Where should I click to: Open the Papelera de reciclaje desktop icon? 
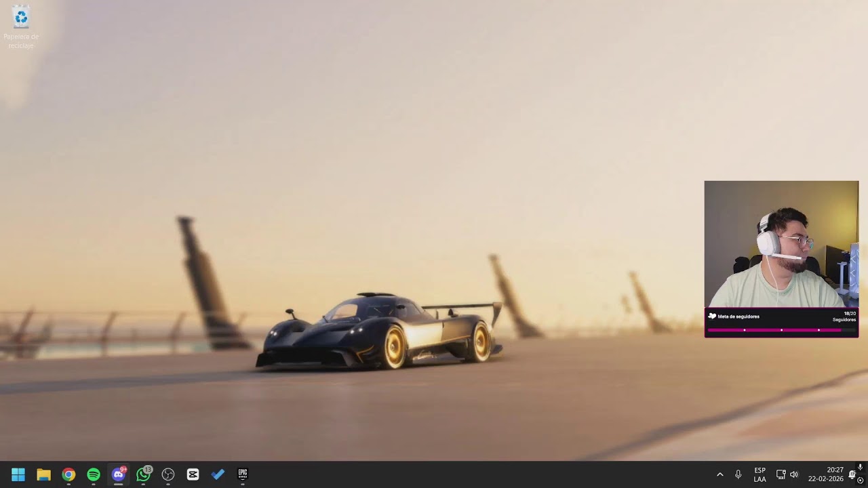(21, 27)
